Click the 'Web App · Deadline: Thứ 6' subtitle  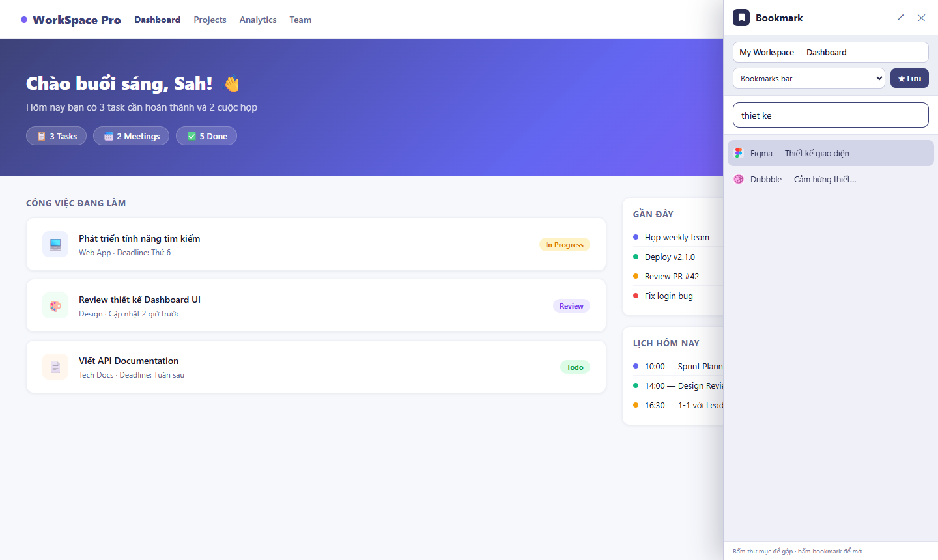tap(124, 253)
